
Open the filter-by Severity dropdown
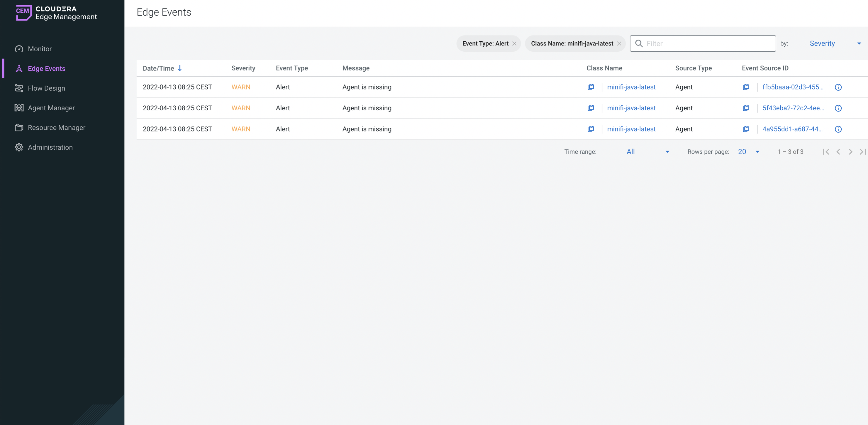click(834, 43)
